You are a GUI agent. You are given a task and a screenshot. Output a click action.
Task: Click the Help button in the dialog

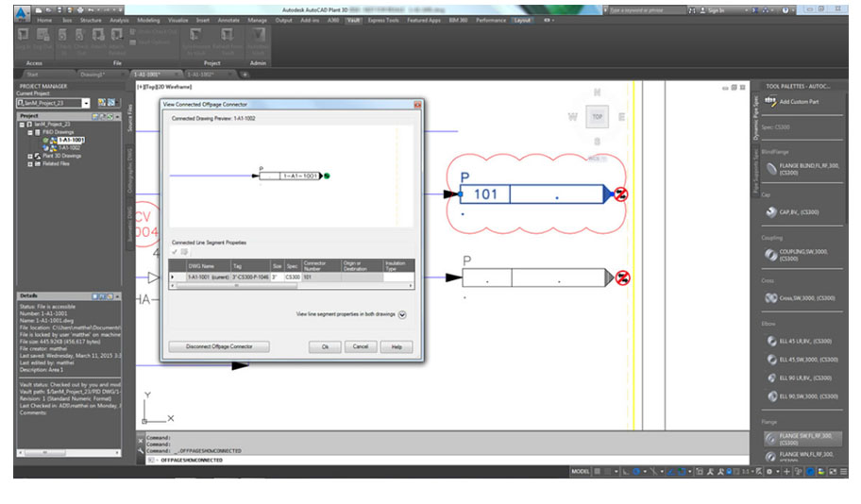[397, 346]
